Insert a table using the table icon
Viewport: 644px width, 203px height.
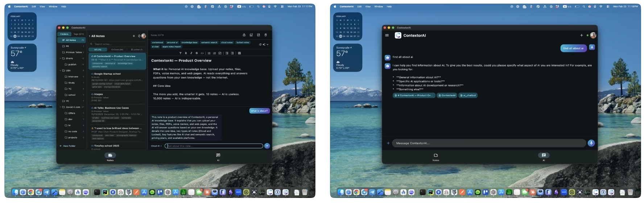[239, 53]
